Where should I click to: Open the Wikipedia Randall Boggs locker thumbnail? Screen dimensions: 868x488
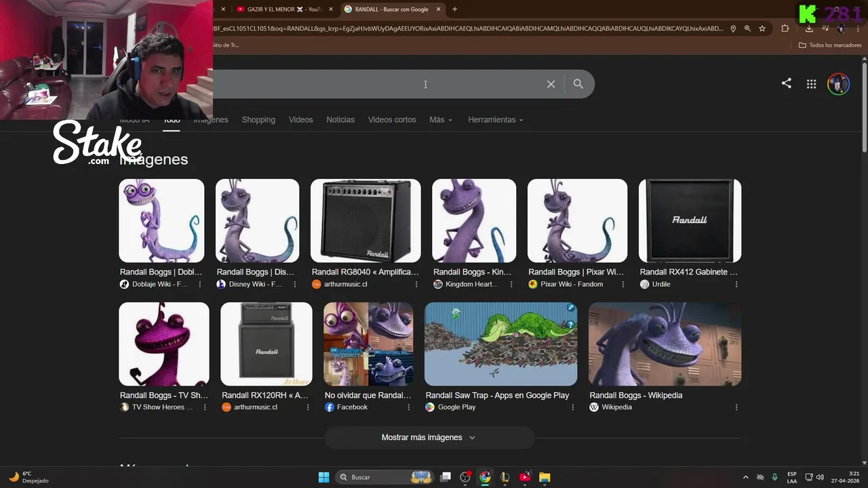click(665, 344)
